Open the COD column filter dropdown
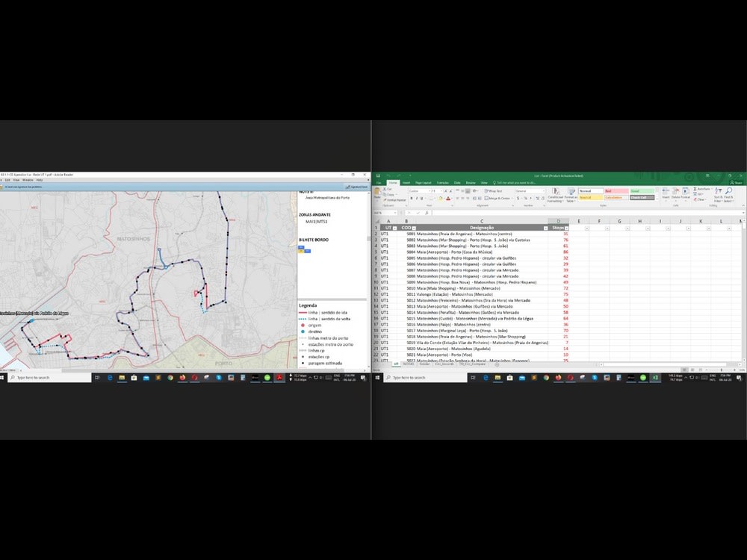 414,228
